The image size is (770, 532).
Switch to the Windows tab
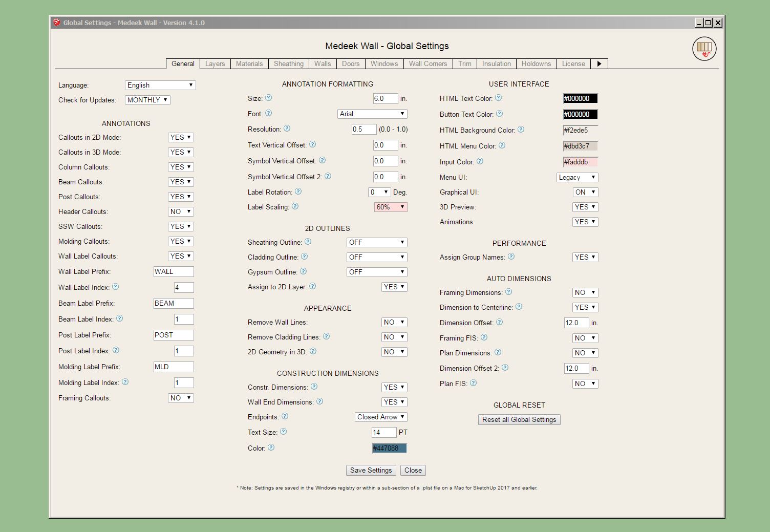(x=384, y=63)
